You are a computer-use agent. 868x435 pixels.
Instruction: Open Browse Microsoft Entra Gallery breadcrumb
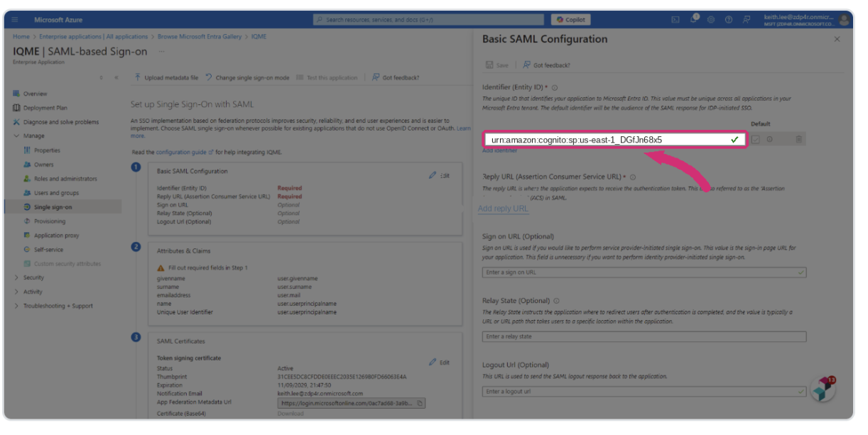tap(200, 36)
